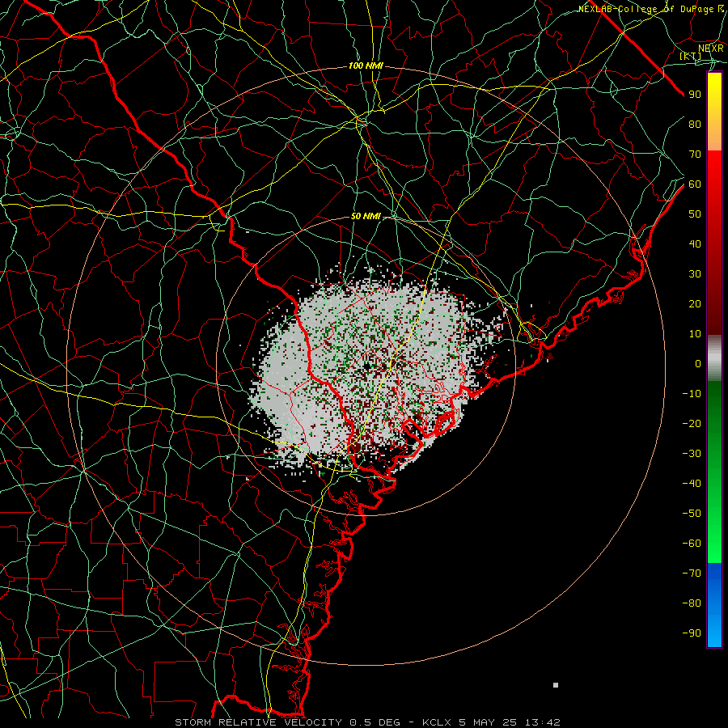Click the 50 NMI range ring label

pyautogui.click(x=366, y=216)
